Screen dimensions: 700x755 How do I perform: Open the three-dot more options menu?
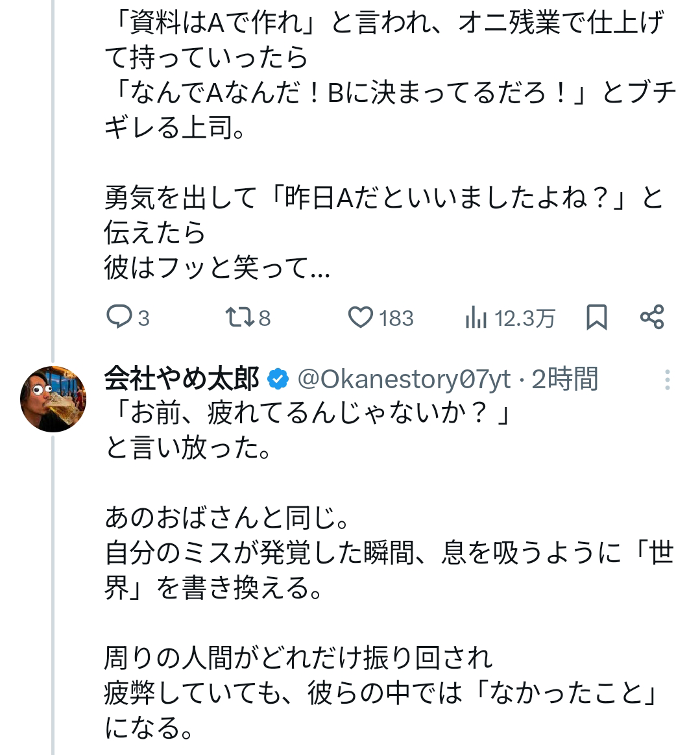[666, 380]
